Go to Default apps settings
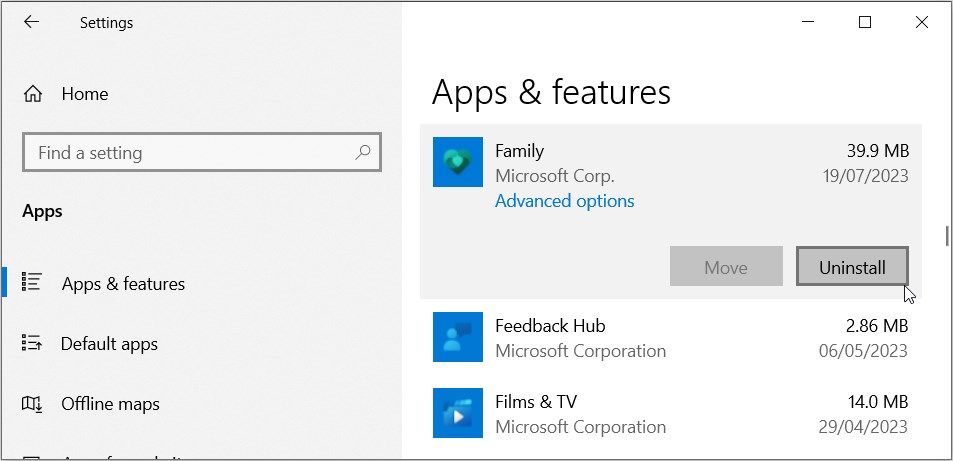The image size is (953, 461). [109, 344]
